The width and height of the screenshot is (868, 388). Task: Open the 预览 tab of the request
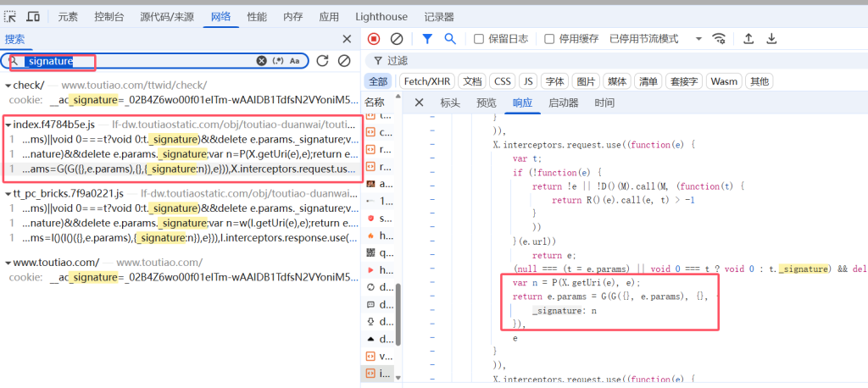tap(487, 103)
